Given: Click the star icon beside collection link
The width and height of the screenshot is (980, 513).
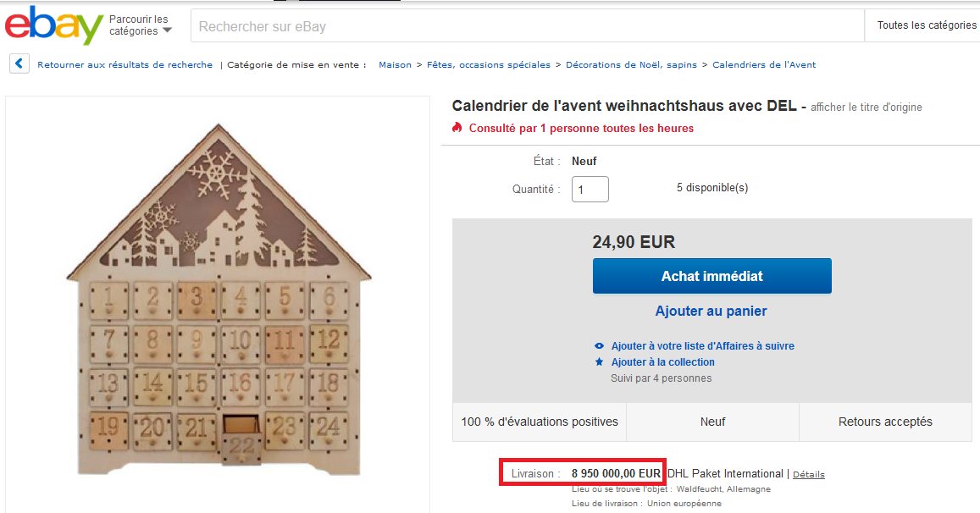Looking at the screenshot, I should point(600,362).
